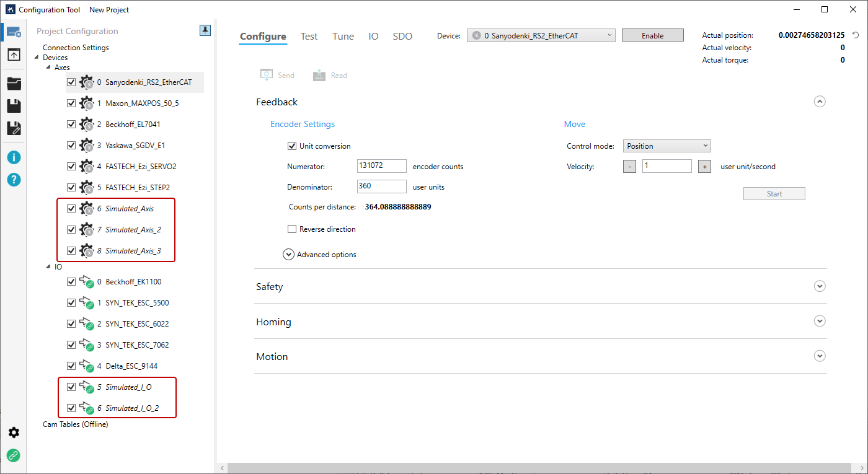Reset actual position with the undo arrow
The image size is (868, 474).
[856, 35]
